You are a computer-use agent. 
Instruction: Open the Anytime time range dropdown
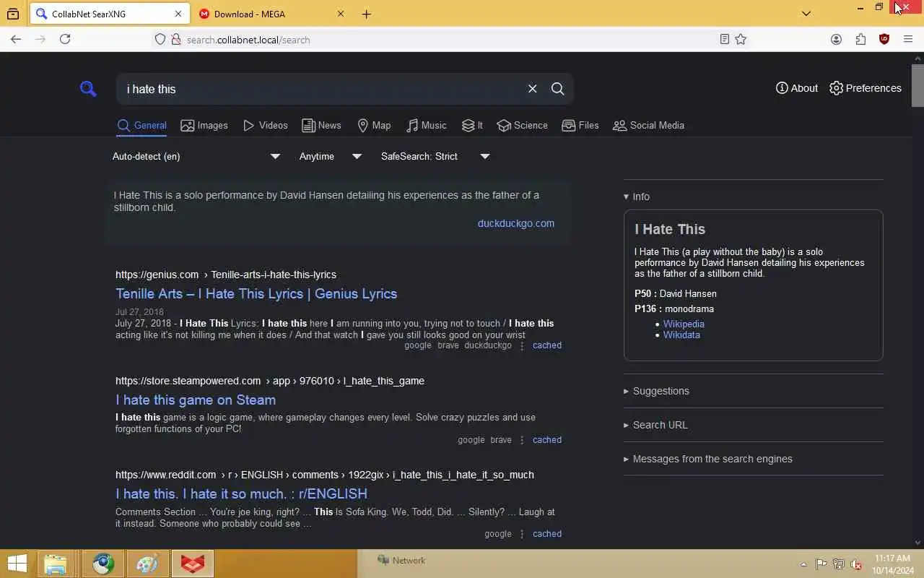[x=331, y=156]
